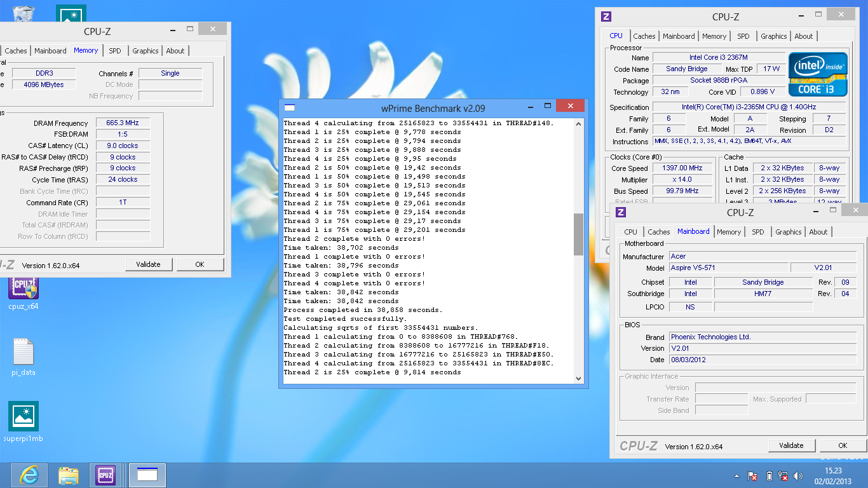Open the taskbar clock showing 15.23

833,475
